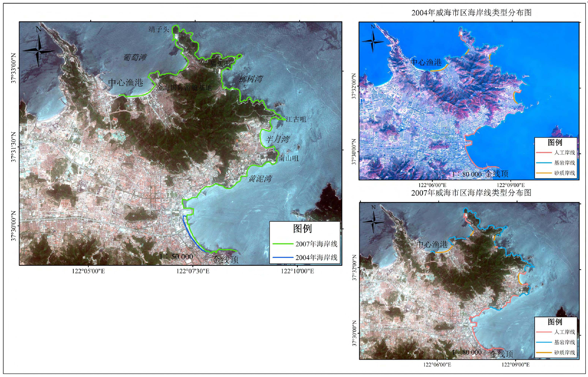Click the 半月湾 bay label
Viewport: 588px width, 377px height.
277,139
